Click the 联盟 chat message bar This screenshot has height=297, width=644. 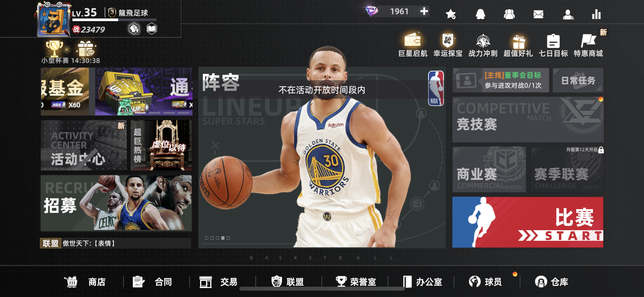click(x=116, y=243)
